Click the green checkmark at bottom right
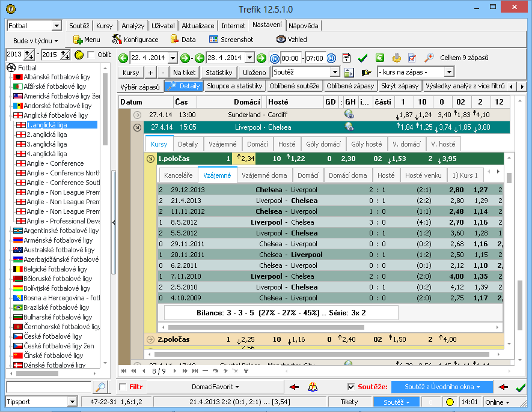This screenshot has height=412, width=532. pos(521,387)
